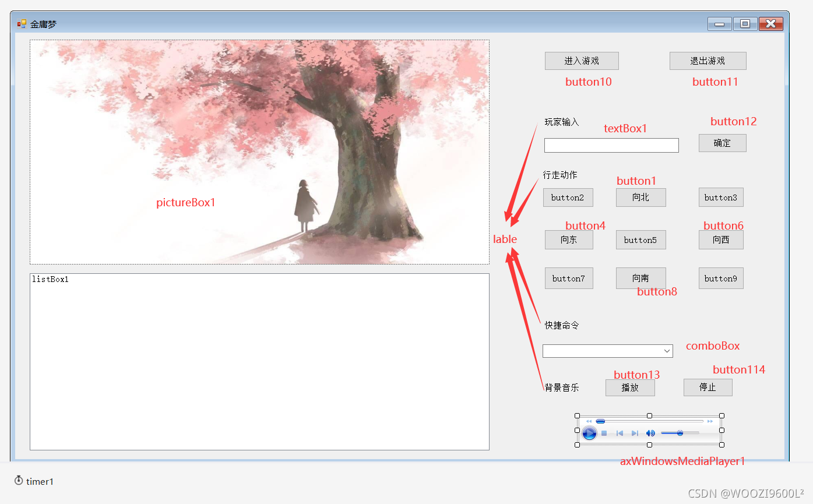Select the 玩家输入 label

(x=562, y=122)
